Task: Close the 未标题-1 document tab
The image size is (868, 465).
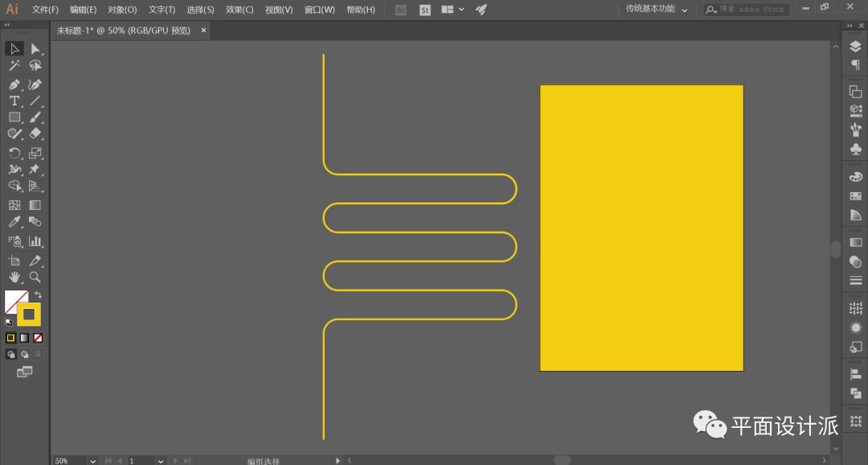Action: [203, 31]
